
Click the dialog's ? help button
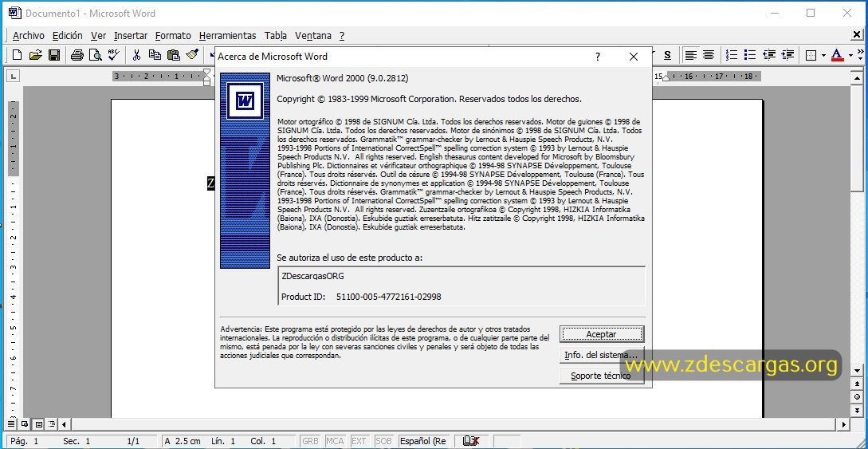tap(597, 57)
